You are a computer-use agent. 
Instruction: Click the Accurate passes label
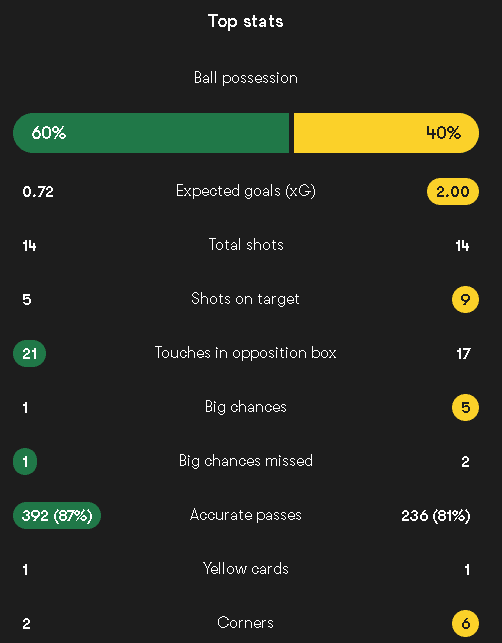click(x=246, y=515)
